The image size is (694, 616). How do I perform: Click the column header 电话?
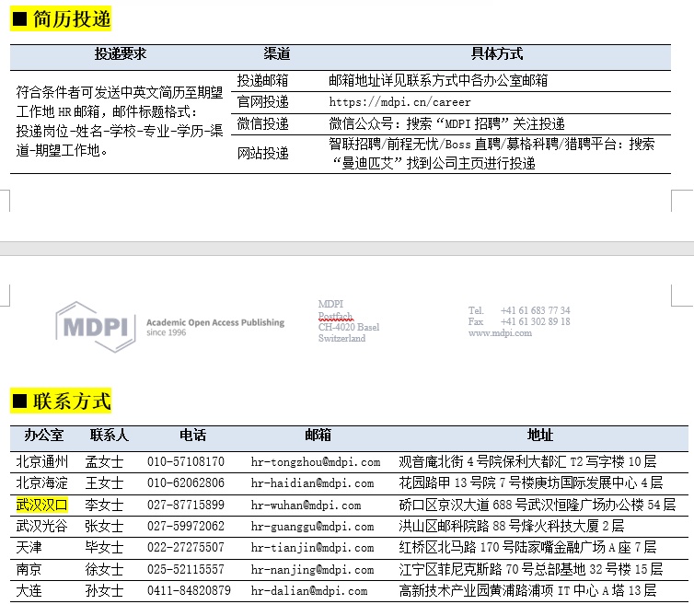pos(192,436)
